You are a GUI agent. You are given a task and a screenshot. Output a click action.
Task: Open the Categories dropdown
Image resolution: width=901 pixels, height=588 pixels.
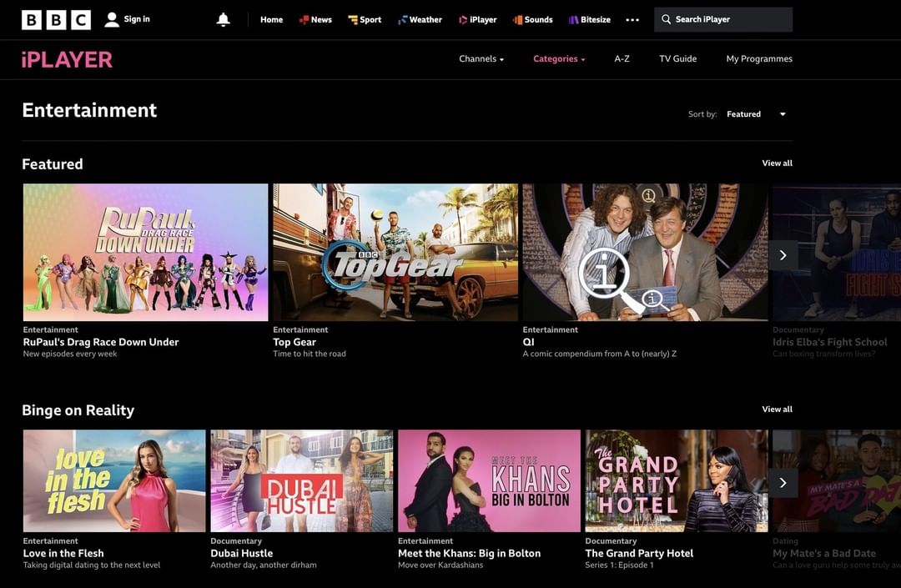(559, 59)
